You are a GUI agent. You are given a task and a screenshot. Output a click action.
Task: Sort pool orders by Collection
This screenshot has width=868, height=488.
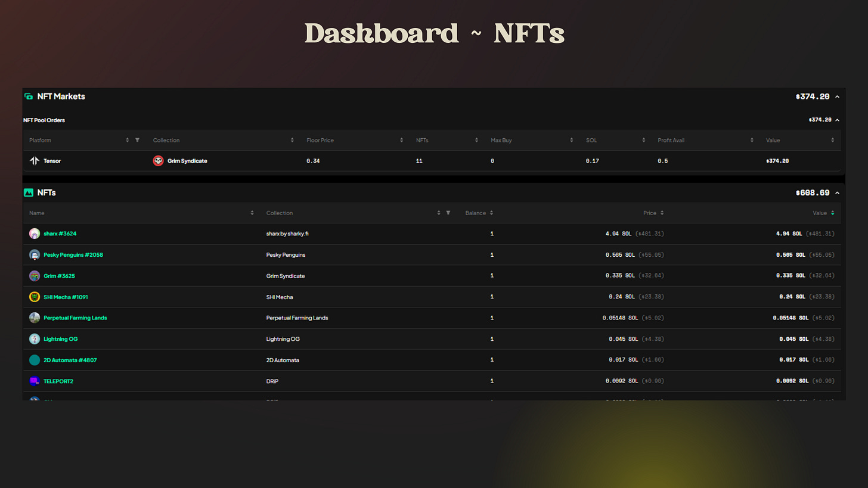tap(292, 140)
